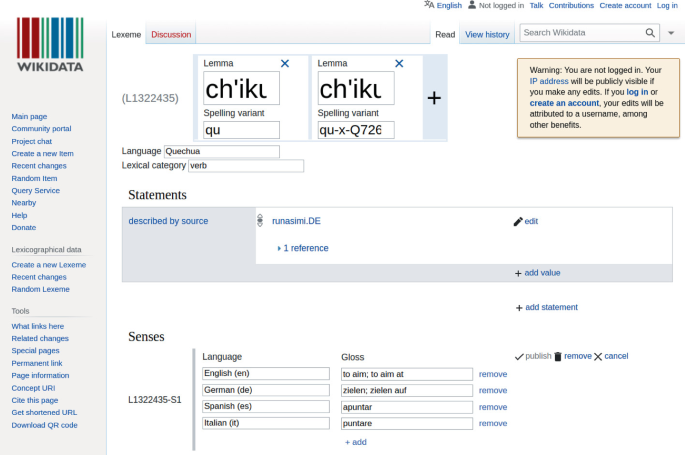Image resolution: width=685 pixels, height=455 pixels.
Task: Add a new lemma with the plus icon
Action: 434,98
